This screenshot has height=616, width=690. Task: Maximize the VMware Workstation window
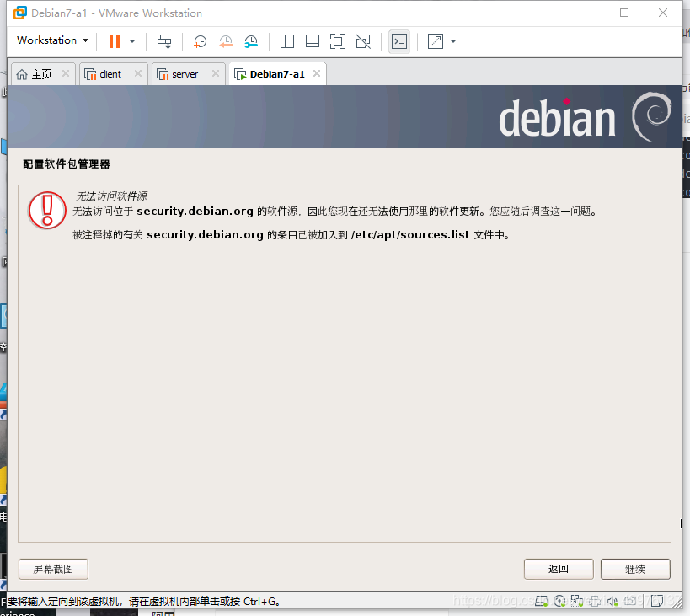[624, 13]
